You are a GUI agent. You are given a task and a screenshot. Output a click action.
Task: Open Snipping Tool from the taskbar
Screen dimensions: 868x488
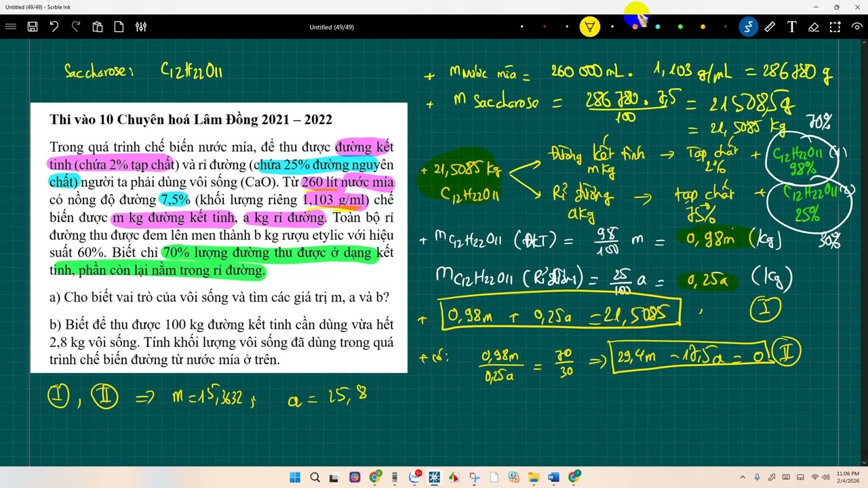click(474, 477)
